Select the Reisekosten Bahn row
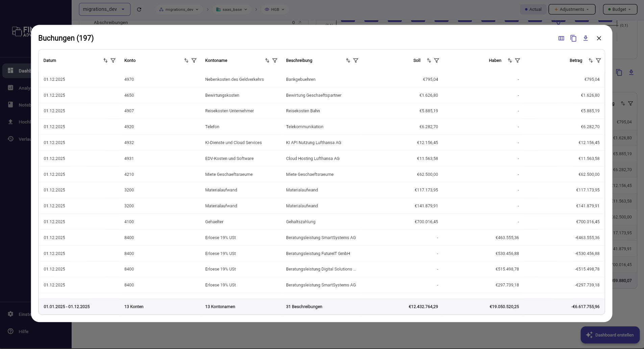644x349 pixels. (322, 111)
